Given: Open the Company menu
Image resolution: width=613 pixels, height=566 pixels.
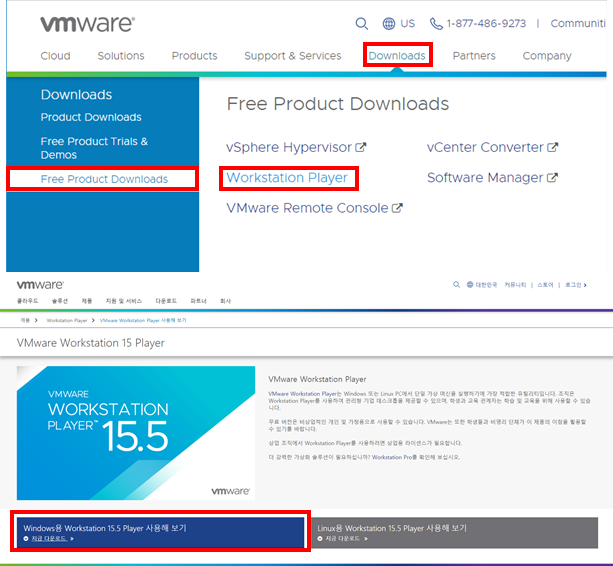Looking at the screenshot, I should pyautogui.click(x=547, y=56).
